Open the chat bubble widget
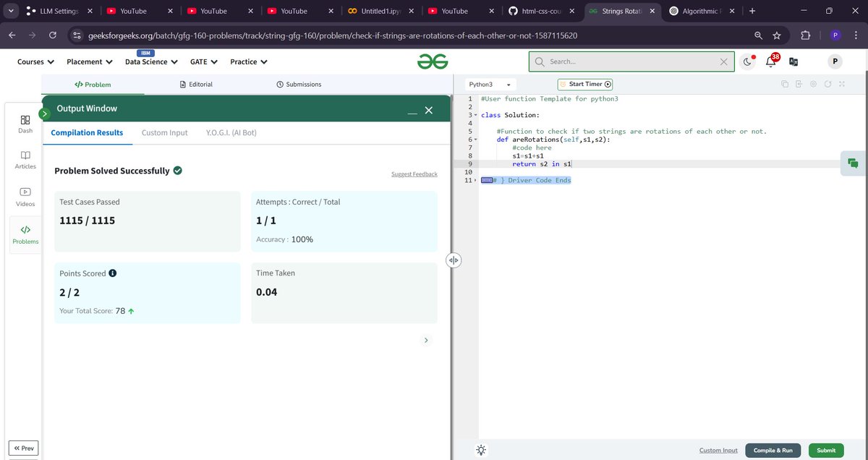 click(854, 163)
